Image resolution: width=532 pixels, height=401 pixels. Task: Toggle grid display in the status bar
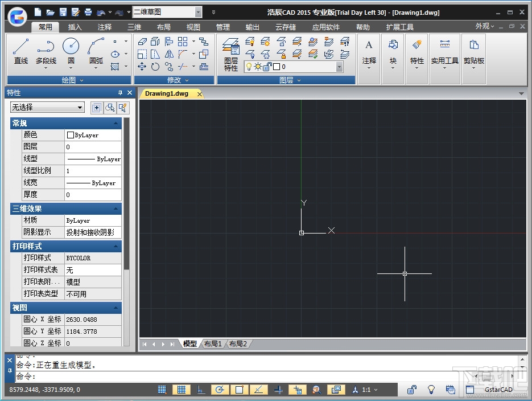point(182,390)
